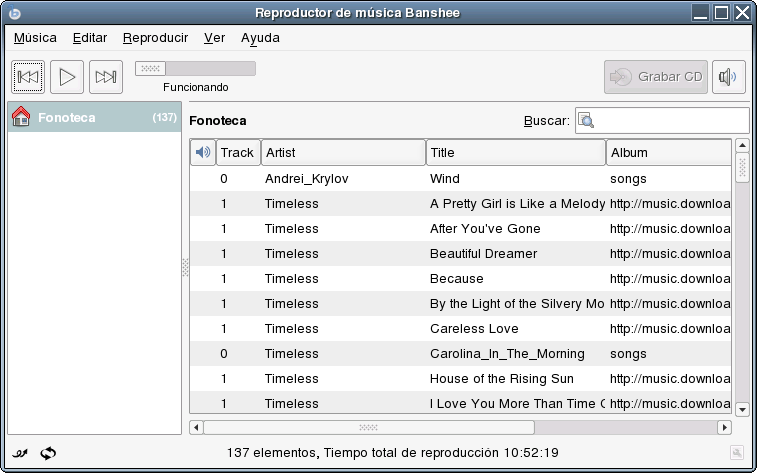The image size is (757, 473).
Task: Click the Grabar CD button
Action: click(x=656, y=77)
